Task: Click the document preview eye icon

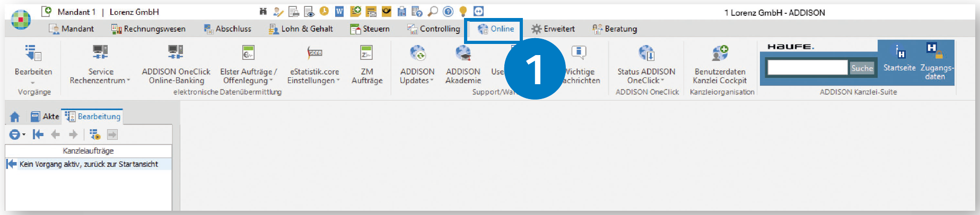Action: tap(309, 11)
